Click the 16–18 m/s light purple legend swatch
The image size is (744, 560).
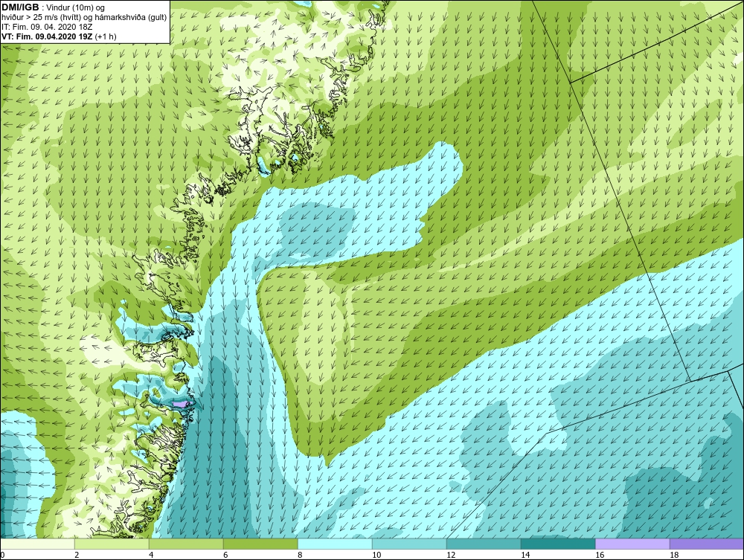632,544
